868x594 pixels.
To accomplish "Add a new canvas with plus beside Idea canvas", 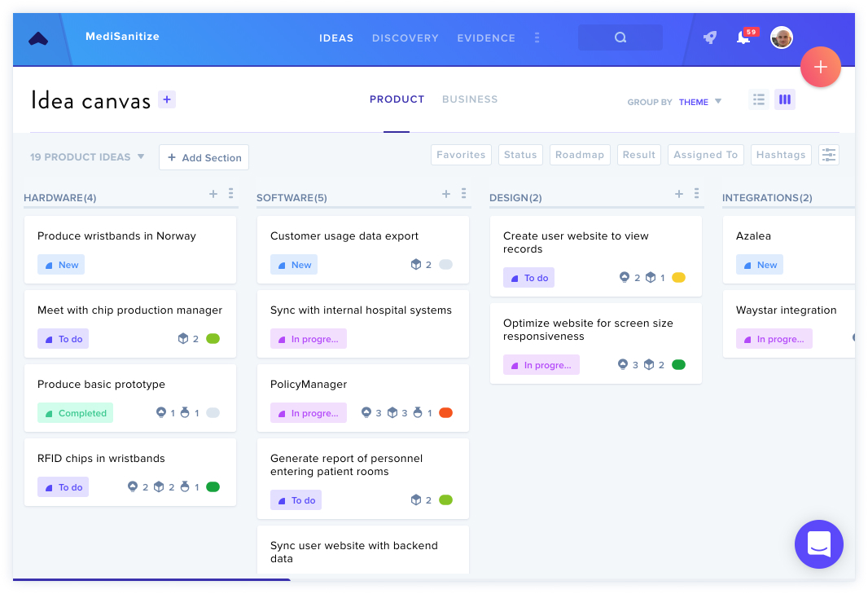I will coord(167,99).
